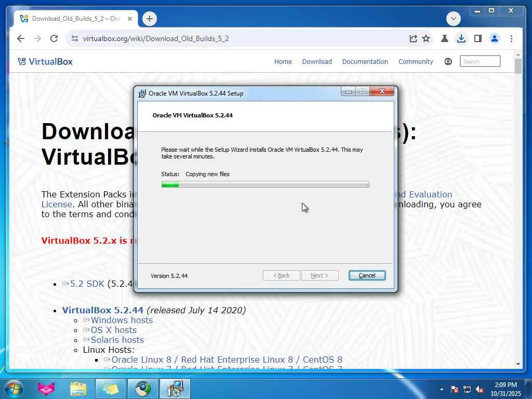Screen dimensions: 532x399
Task: Click the scrollbar down arrow
Action: [x=518, y=364]
